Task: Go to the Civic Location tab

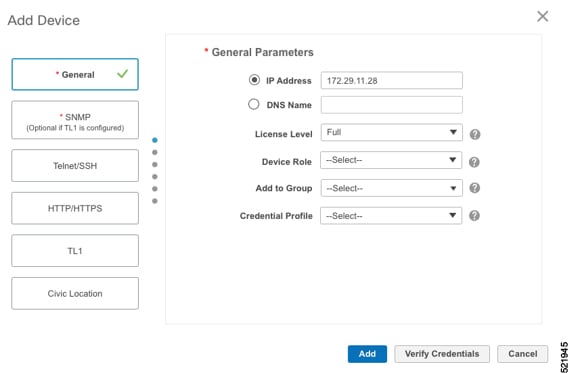Action: click(75, 293)
